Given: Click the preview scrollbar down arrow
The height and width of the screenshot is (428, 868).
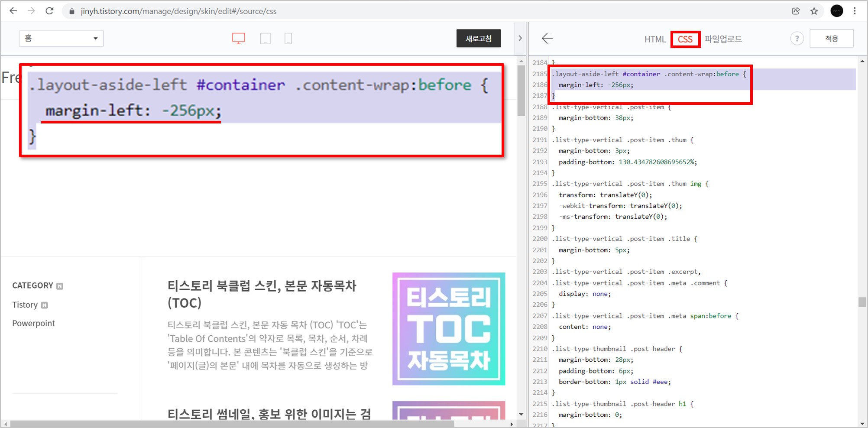Looking at the screenshot, I should coord(521,414).
